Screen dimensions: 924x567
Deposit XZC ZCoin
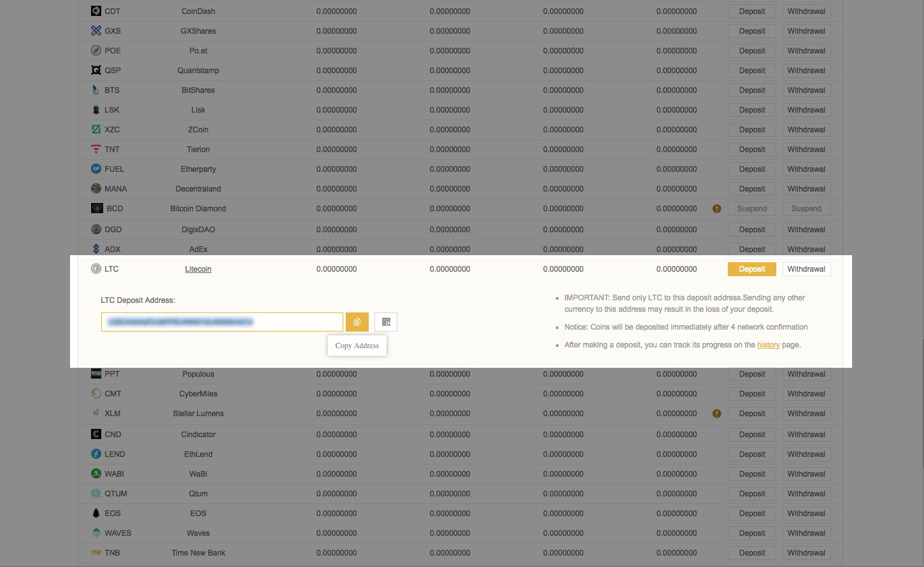[x=752, y=130]
